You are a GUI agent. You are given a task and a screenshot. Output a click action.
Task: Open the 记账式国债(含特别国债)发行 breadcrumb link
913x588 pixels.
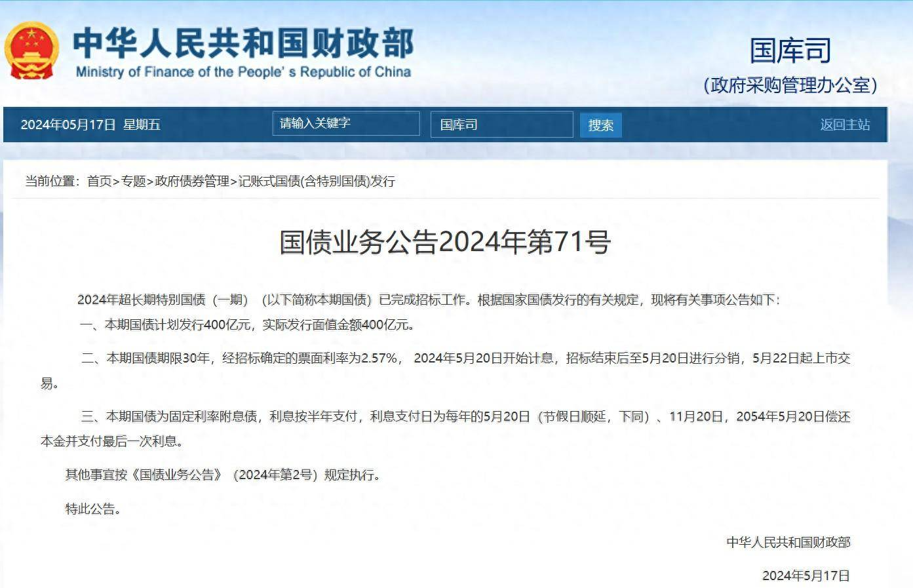317,182
